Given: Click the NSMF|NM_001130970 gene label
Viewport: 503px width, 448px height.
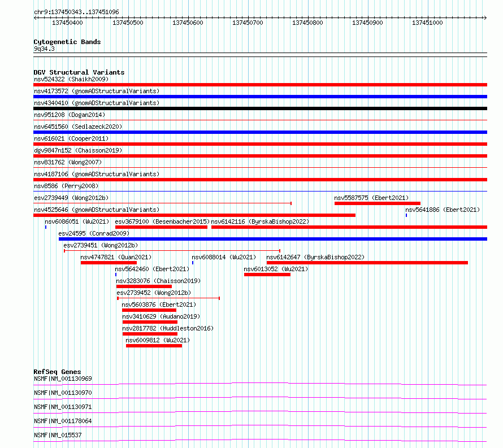Looking at the screenshot, I should point(63,393).
